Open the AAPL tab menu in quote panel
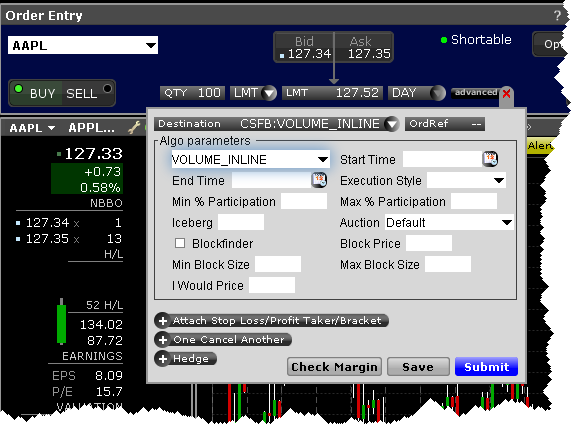Image resolution: width=577 pixels, height=429 pixels. click(x=32, y=128)
